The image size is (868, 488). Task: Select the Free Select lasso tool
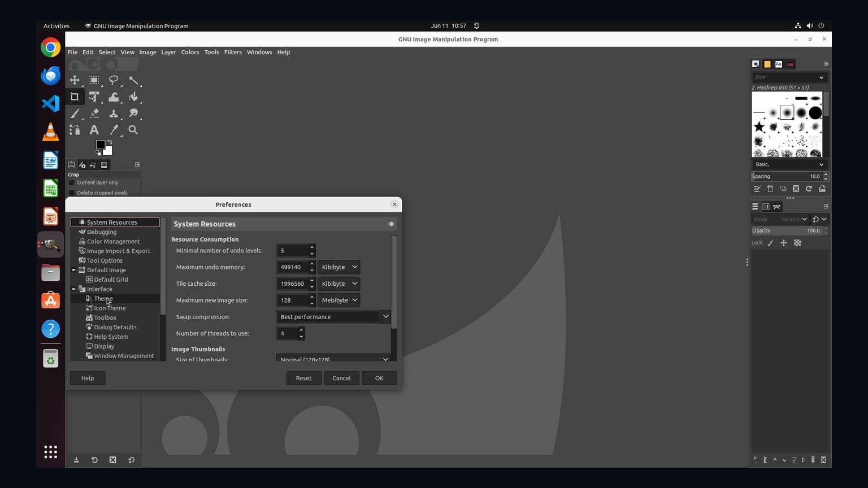coord(114,80)
